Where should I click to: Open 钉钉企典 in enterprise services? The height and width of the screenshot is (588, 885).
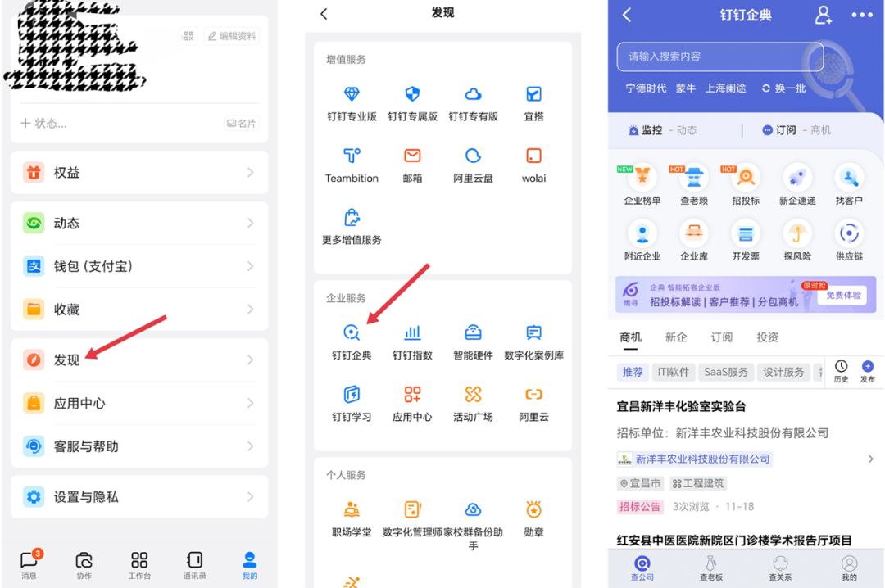352,342
